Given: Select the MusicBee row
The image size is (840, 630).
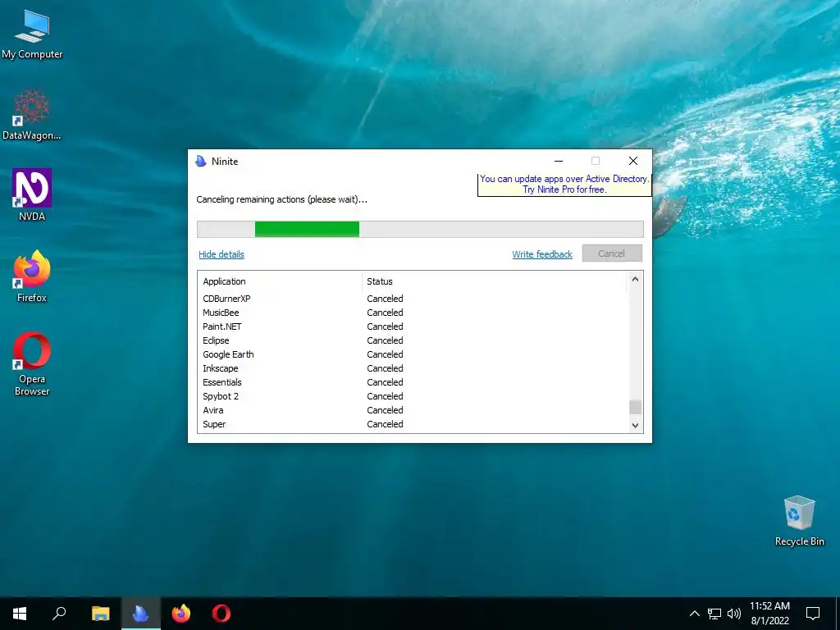Looking at the screenshot, I should click(413, 313).
